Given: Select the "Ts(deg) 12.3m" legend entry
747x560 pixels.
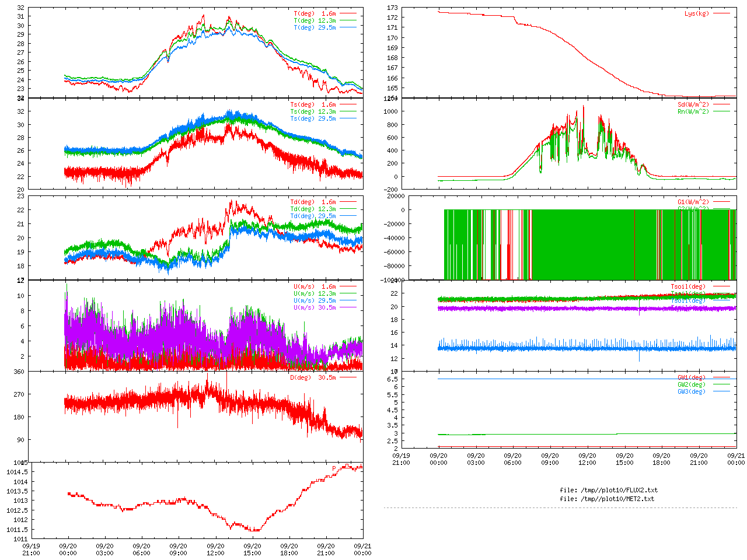Looking at the screenshot, I should (313, 112).
